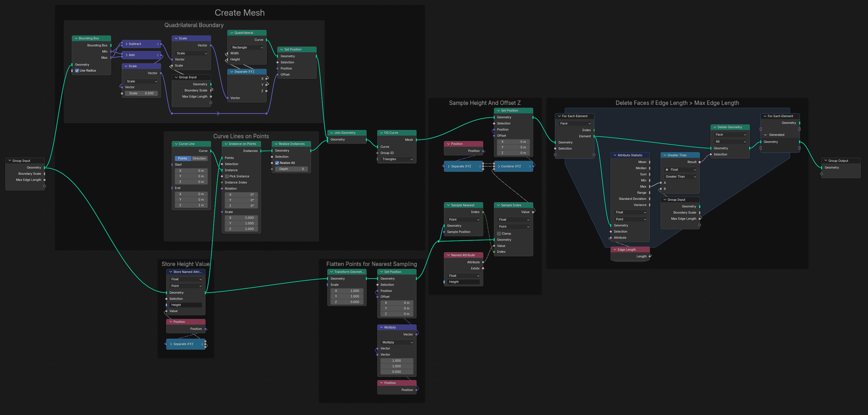Click the reroute arrow on purple link
Screen dimensions: 868x415
pos(218,114)
